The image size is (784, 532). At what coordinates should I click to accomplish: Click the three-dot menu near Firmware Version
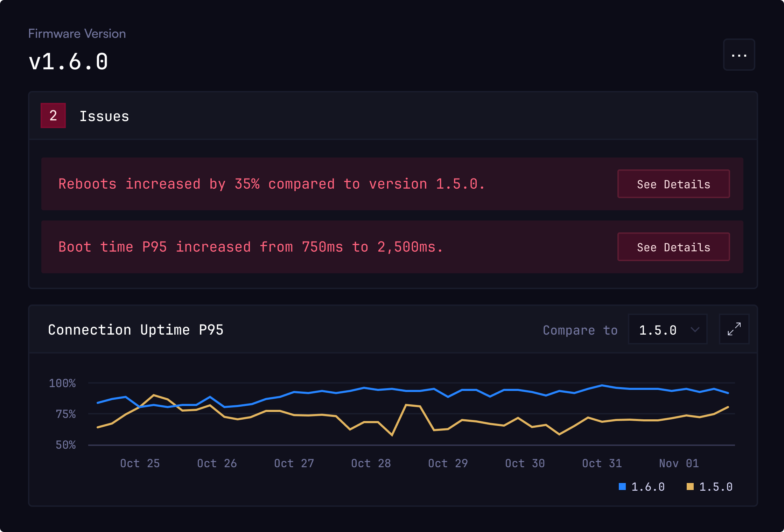click(738, 54)
